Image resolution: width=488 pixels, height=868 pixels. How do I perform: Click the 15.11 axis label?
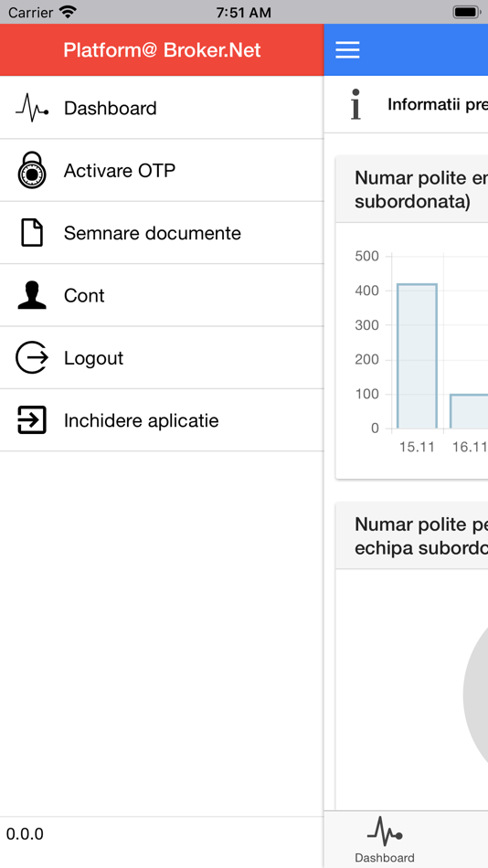point(417,447)
